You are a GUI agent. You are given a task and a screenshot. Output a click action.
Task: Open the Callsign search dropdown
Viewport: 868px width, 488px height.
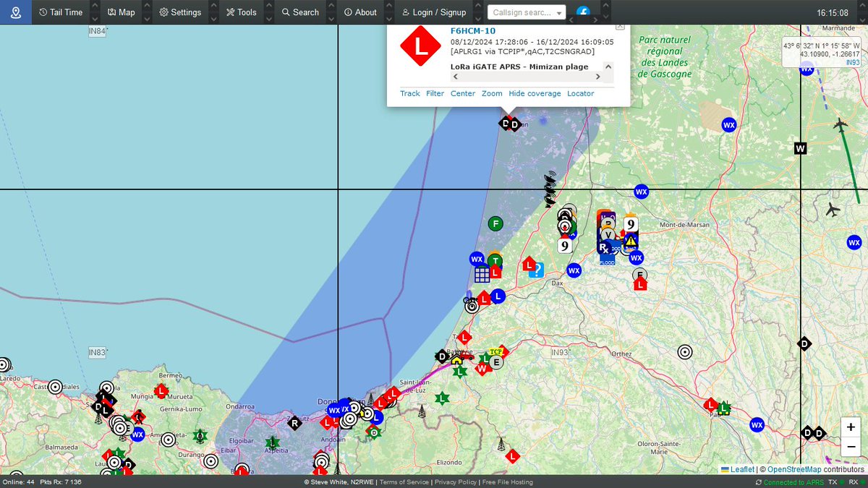click(527, 12)
